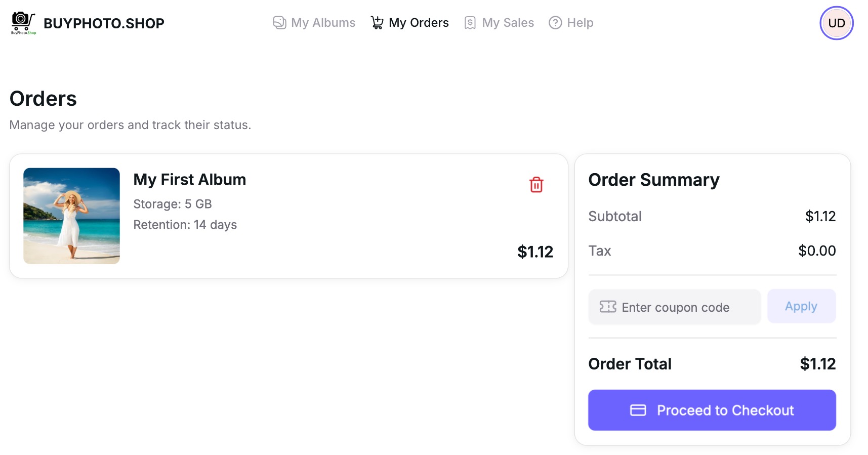The width and height of the screenshot is (868, 455).
Task: Click the BuyPhoto.Shop camera logo icon
Action: point(23,22)
